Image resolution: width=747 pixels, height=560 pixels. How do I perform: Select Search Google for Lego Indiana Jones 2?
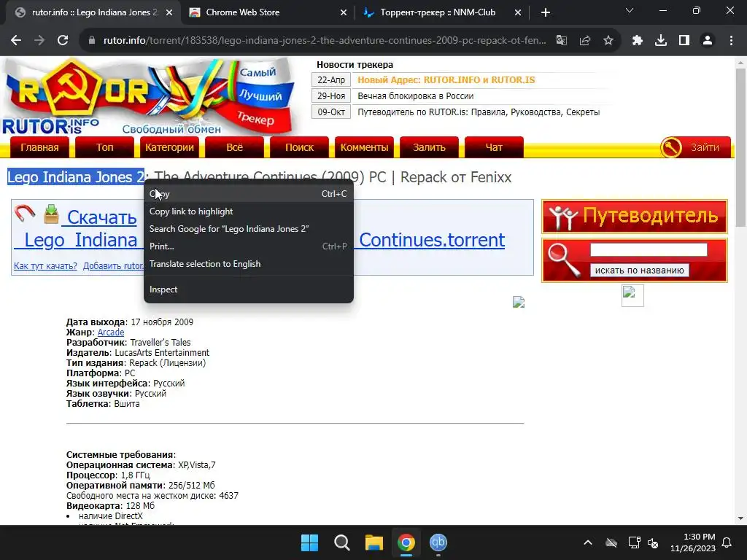pyautogui.click(x=249, y=229)
